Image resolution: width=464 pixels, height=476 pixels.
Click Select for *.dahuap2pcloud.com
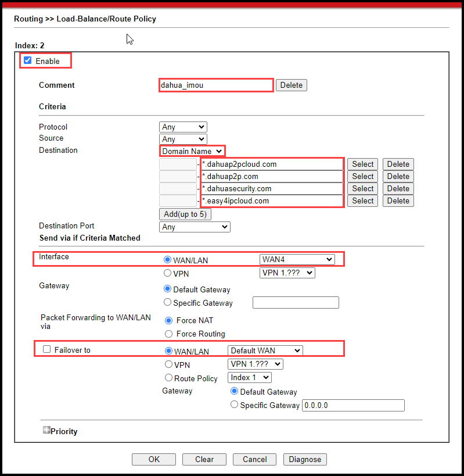[363, 164]
